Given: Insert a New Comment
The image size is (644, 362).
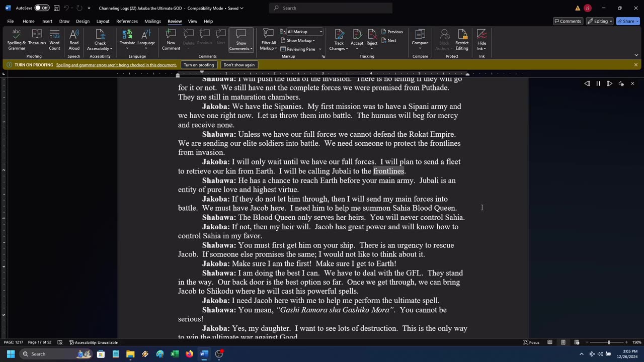Looking at the screenshot, I should point(171,40).
